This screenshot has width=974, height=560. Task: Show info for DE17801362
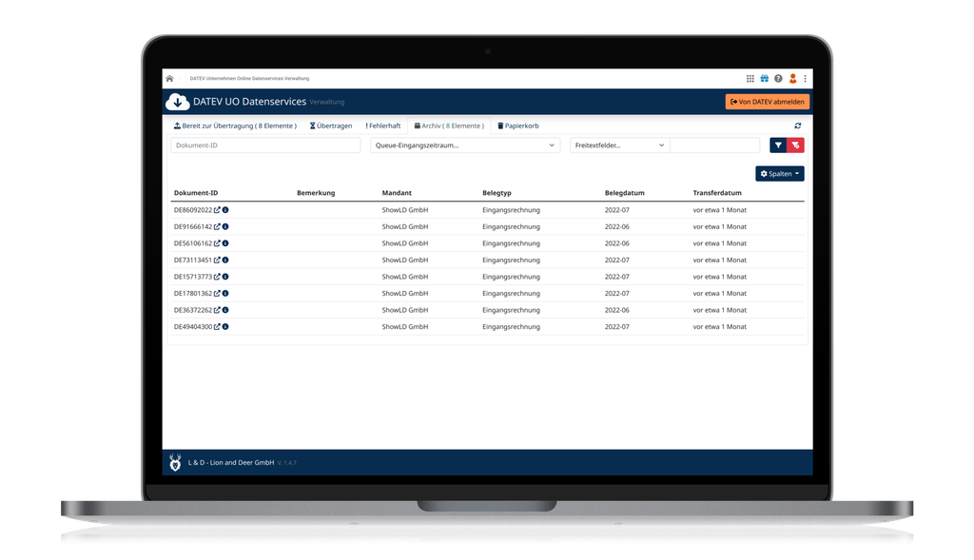(225, 294)
